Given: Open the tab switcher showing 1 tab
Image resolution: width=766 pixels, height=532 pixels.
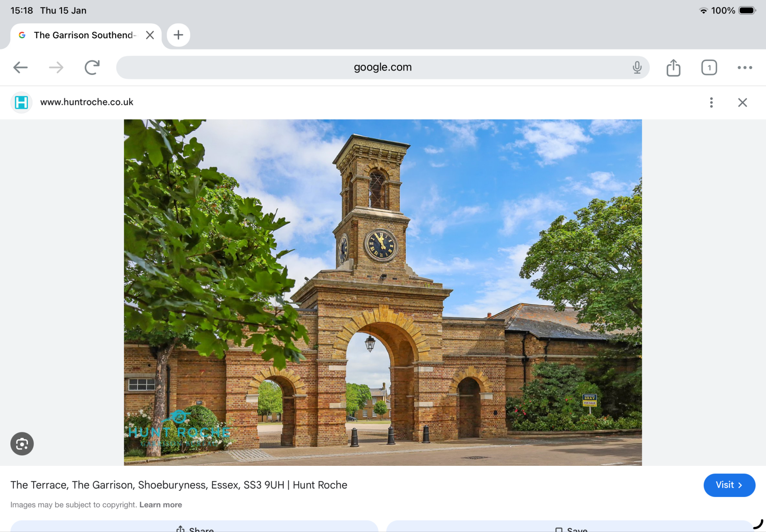Looking at the screenshot, I should click(x=709, y=67).
